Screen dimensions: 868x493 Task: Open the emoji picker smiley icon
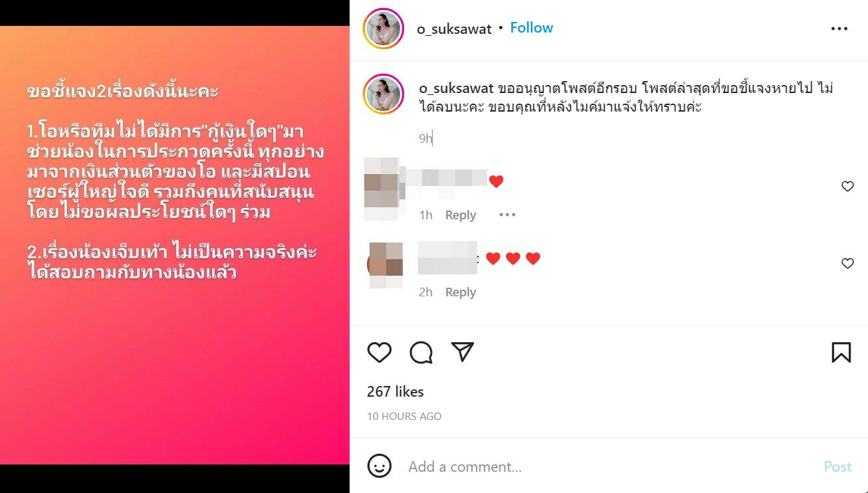(x=380, y=466)
